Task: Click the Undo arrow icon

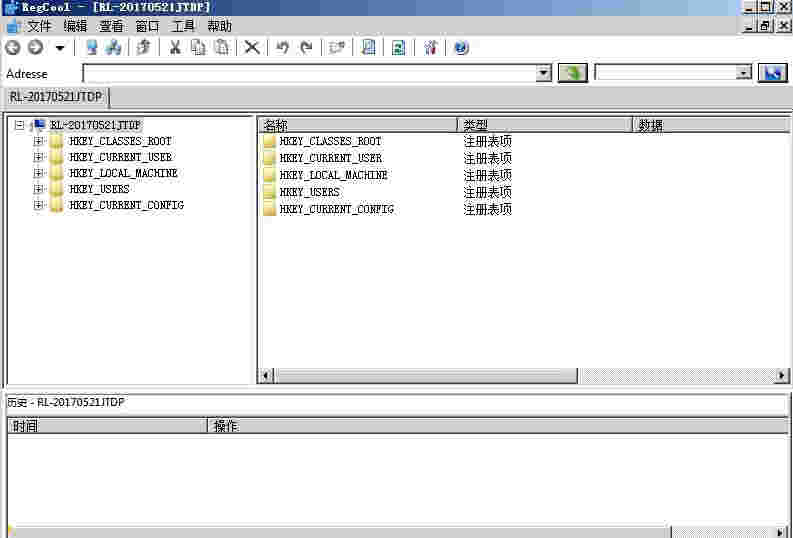Action: coord(282,48)
